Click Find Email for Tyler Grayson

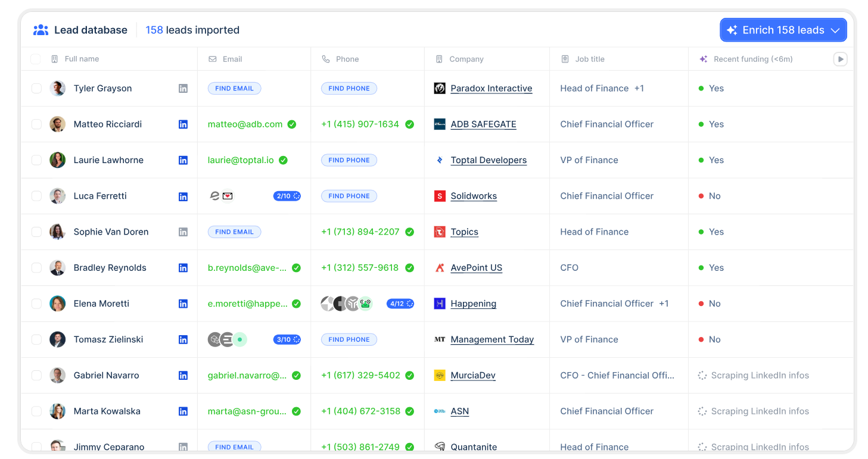(234, 88)
